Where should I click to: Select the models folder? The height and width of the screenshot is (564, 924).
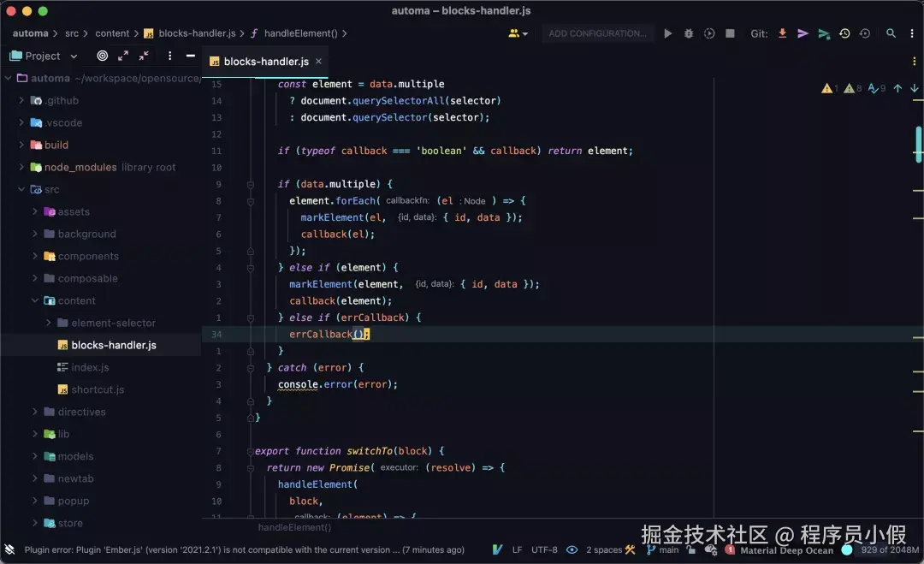click(x=75, y=456)
